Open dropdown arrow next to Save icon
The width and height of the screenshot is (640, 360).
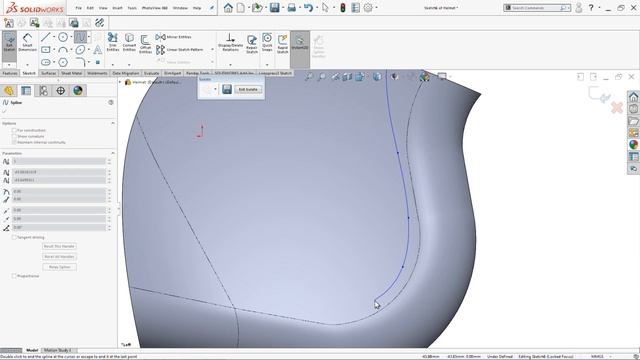pyautogui.click(x=283, y=8)
